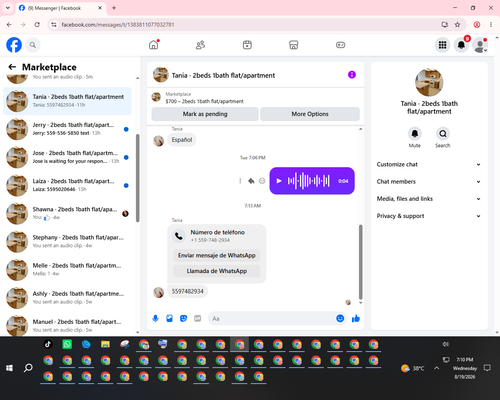Click the back arrow next to Marketplace
Screen dimensions: 500x400
point(12,67)
